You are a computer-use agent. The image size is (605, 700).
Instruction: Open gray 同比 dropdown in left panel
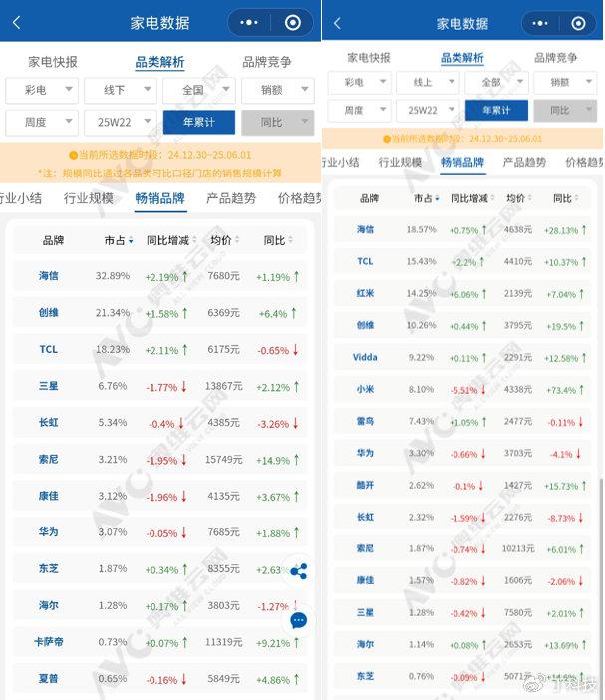(278, 123)
